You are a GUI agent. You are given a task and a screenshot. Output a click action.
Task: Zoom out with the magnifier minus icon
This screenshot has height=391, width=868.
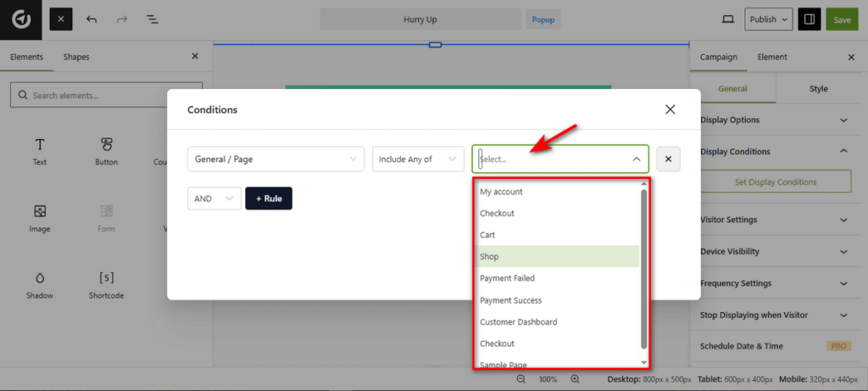(523, 378)
